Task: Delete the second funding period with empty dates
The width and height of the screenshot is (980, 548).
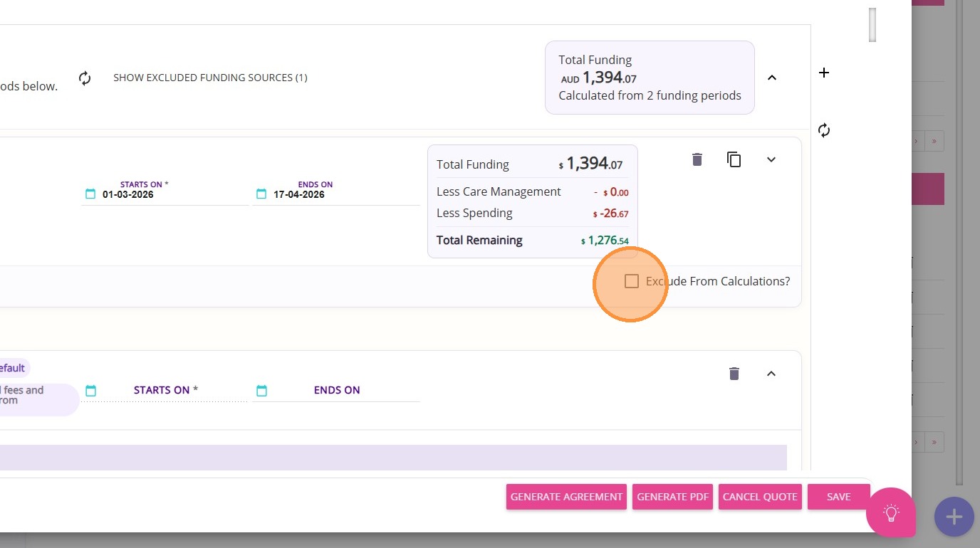Action: click(734, 374)
